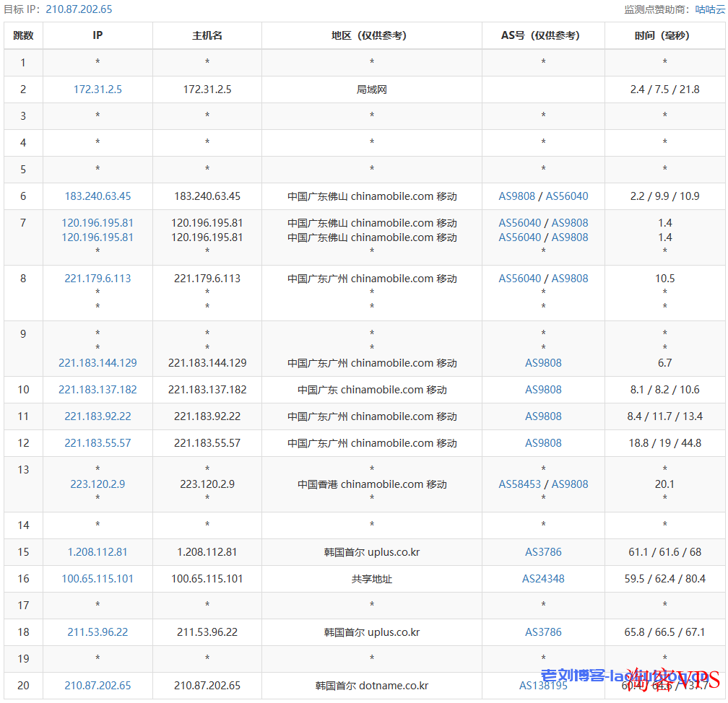Open AS9808 link in hop 12 row

point(543,443)
